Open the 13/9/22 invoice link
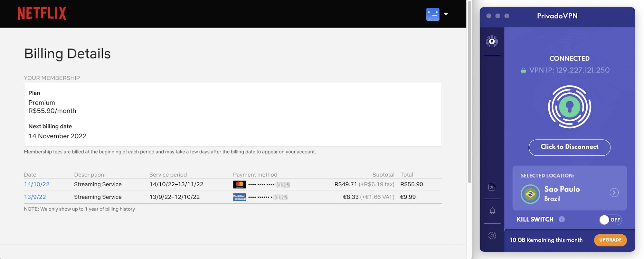Image resolution: width=644 pixels, height=259 pixels. click(35, 197)
